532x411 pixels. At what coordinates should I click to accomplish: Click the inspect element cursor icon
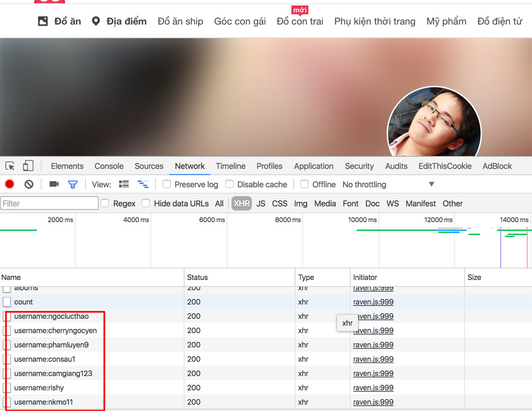tap(10, 166)
